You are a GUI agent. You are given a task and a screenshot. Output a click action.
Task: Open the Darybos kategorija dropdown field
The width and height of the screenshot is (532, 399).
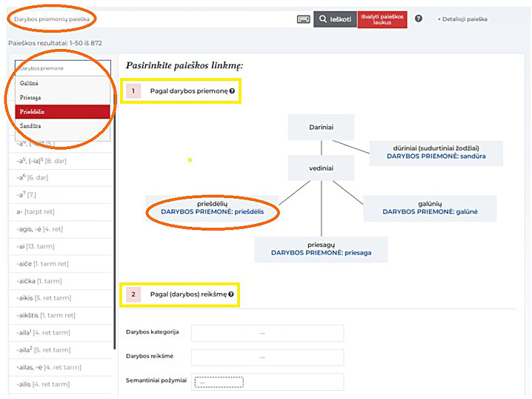(x=267, y=333)
